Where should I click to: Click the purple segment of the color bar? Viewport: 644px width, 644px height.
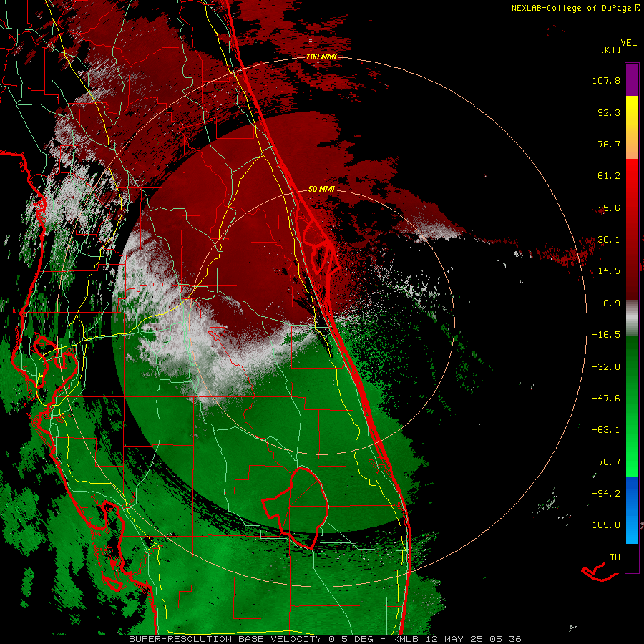[632, 79]
